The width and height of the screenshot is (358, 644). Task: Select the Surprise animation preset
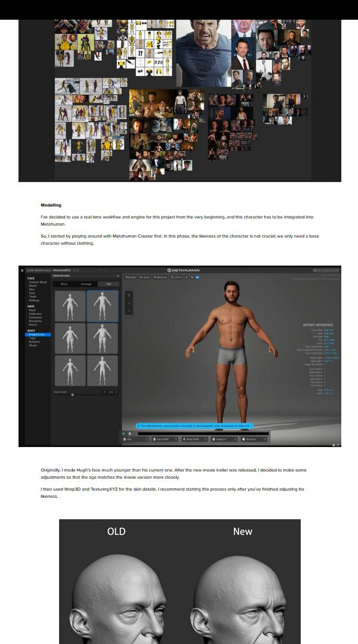tap(254, 439)
